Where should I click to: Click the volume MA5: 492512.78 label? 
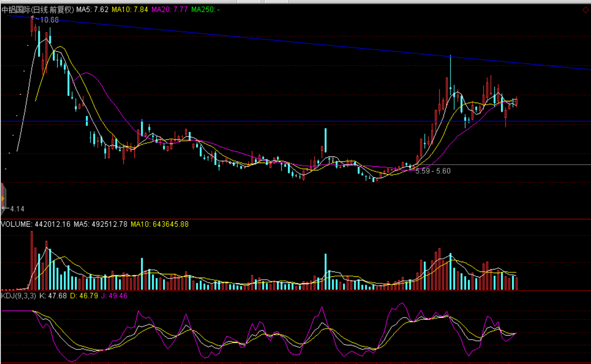click(x=100, y=224)
